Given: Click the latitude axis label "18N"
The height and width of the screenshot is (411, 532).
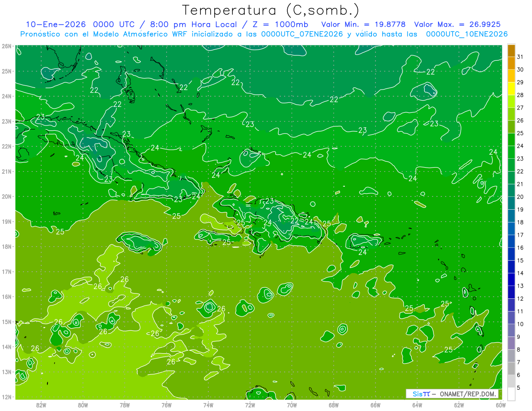Looking at the screenshot, I should click(x=7, y=247).
